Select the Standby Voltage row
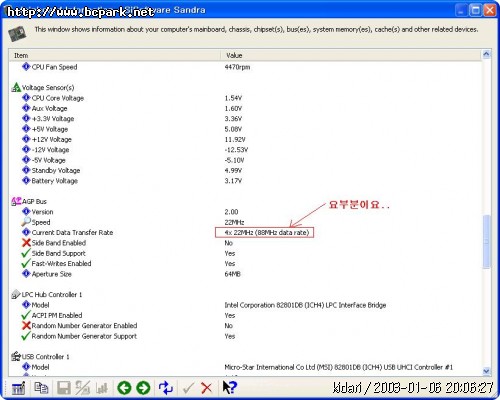The width and height of the screenshot is (500, 400). 246,170
